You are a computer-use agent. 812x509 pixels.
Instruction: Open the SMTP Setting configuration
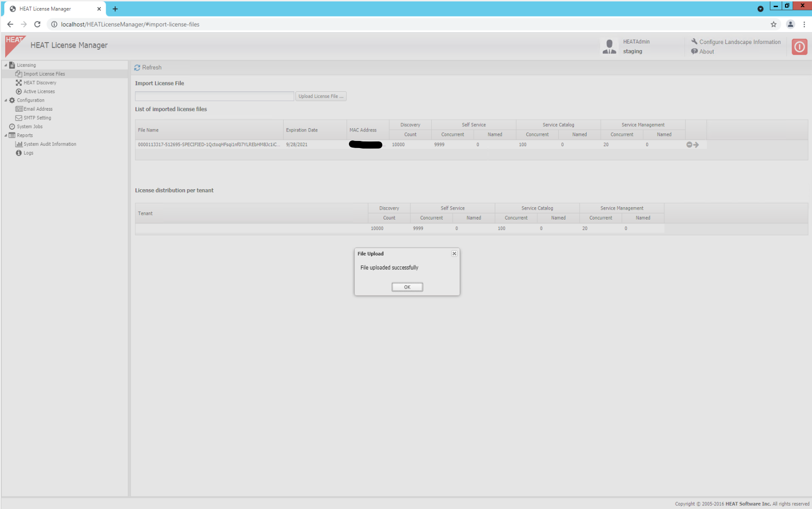pyautogui.click(x=37, y=117)
